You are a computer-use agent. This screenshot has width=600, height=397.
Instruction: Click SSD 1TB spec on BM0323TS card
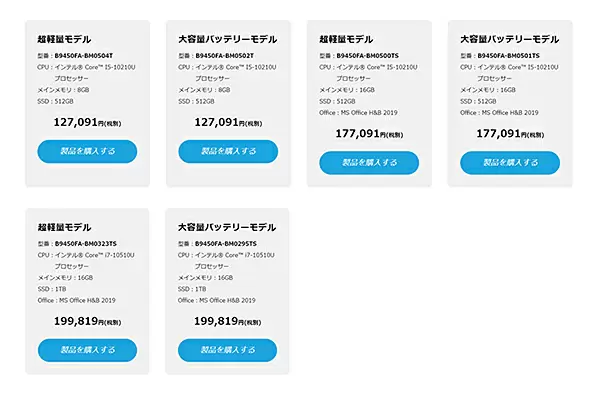(52, 289)
